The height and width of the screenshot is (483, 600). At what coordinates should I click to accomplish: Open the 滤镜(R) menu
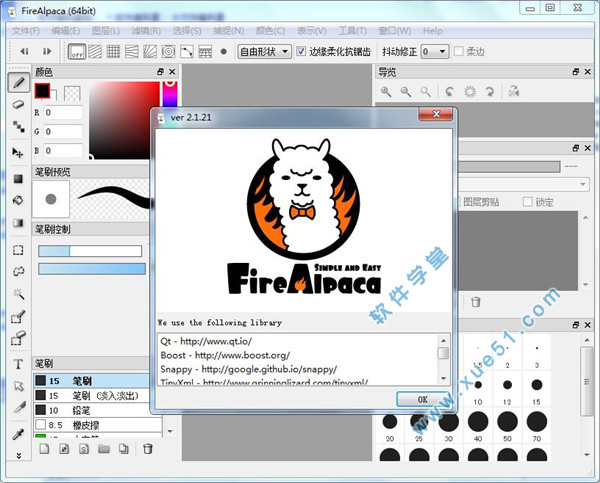(146, 31)
